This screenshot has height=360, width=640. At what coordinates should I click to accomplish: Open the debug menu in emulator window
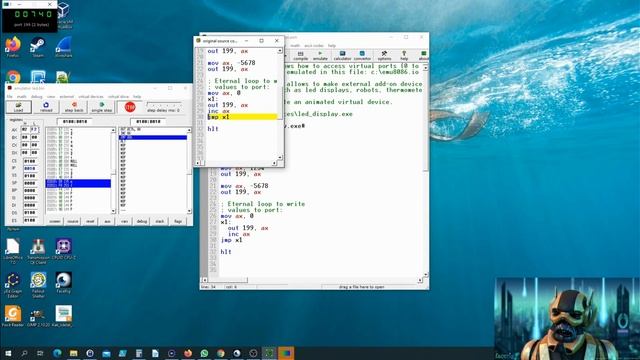pyautogui.click(x=37, y=97)
